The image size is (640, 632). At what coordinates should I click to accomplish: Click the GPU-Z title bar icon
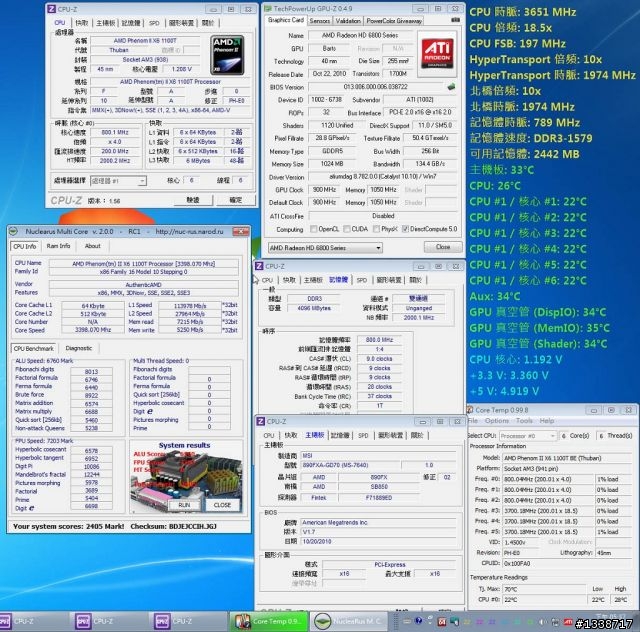pyautogui.click(x=268, y=8)
